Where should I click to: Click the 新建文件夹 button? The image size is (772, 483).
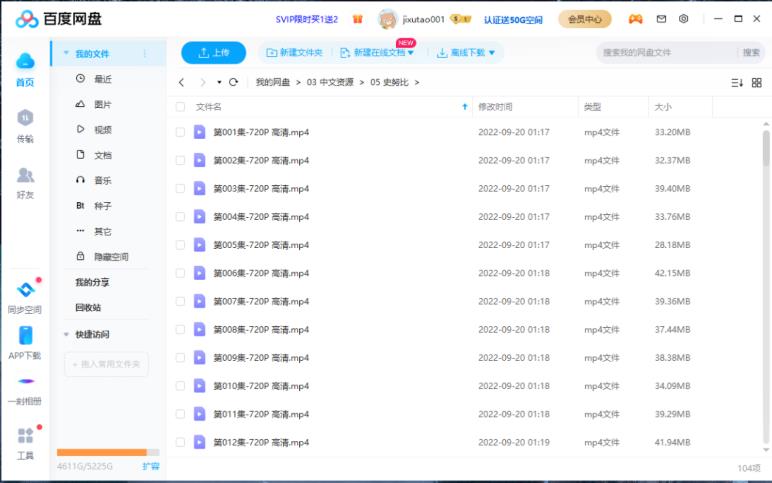pos(294,53)
